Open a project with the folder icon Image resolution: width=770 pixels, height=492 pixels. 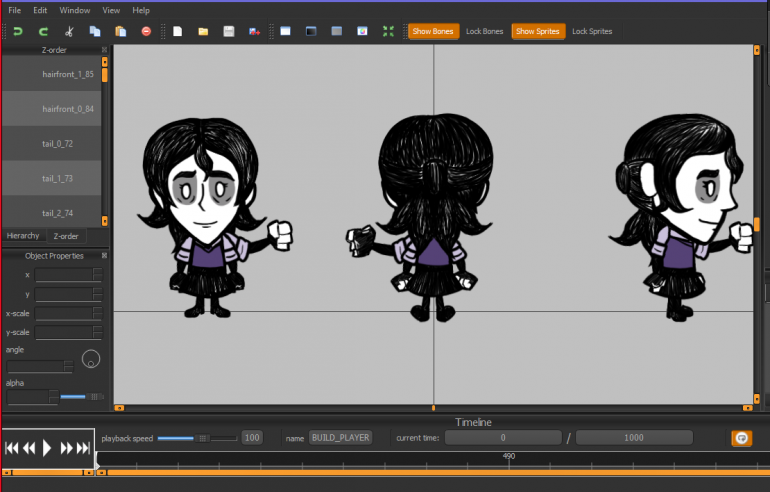pyautogui.click(x=203, y=32)
